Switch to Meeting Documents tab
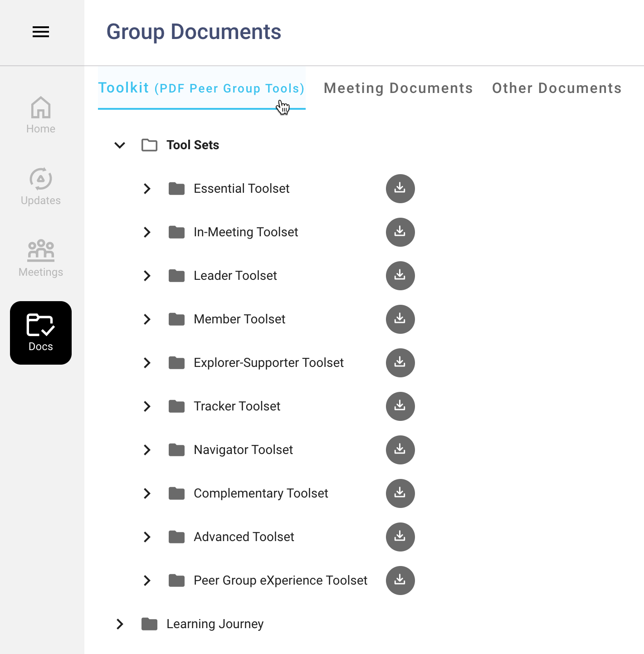Image resolution: width=644 pixels, height=654 pixels. coord(398,88)
